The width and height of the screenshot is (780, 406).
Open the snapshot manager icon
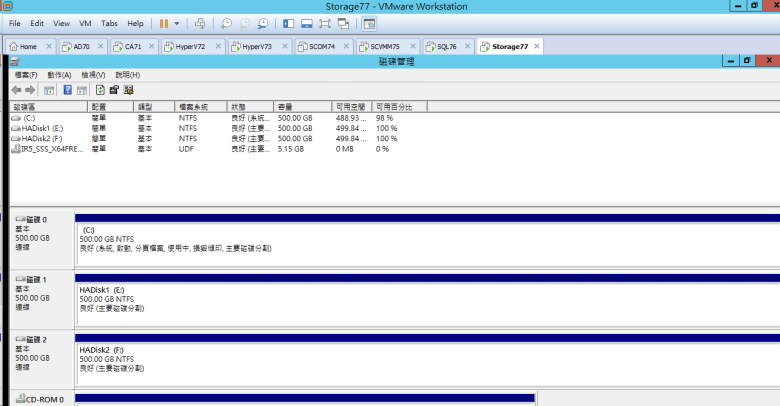click(262, 22)
